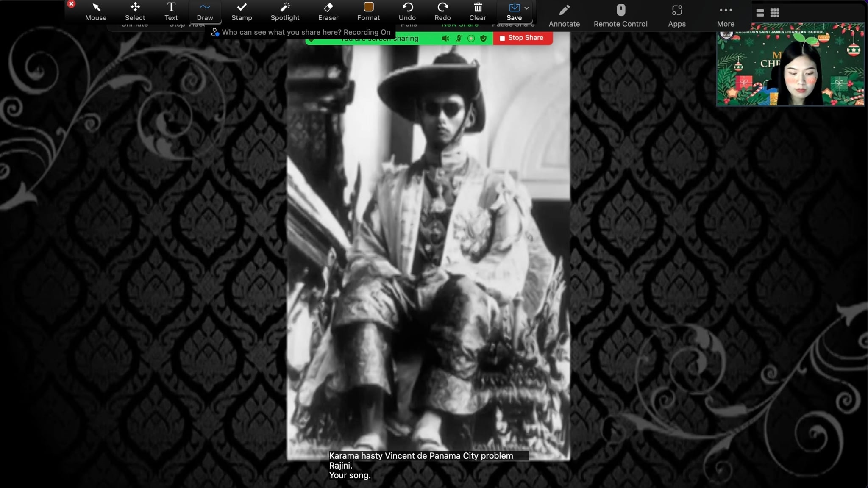The height and width of the screenshot is (488, 868).
Task: Switch the video panel to grid view
Action: pyautogui.click(x=775, y=13)
